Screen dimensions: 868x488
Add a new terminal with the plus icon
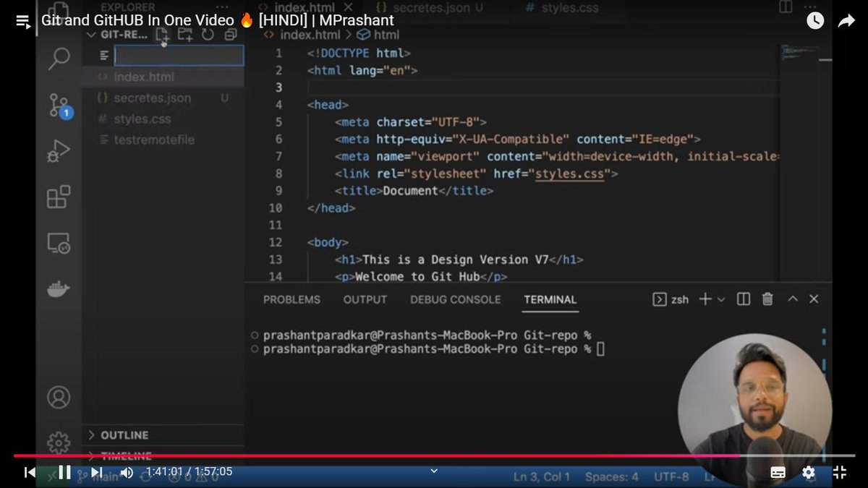(x=705, y=299)
